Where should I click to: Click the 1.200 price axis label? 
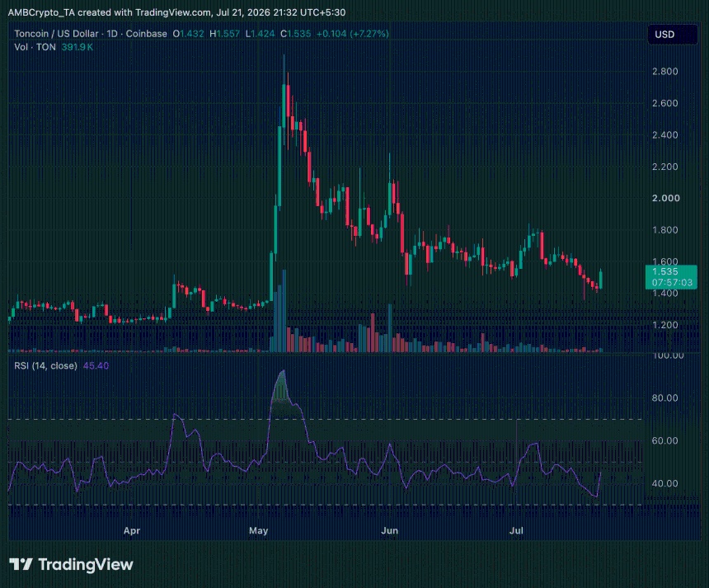(664, 325)
